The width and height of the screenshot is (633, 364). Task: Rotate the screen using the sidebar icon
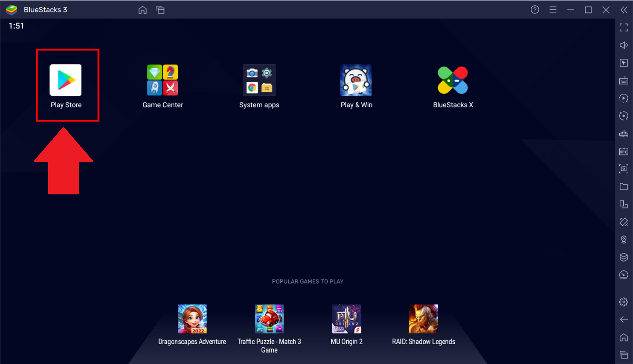(623, 116)
